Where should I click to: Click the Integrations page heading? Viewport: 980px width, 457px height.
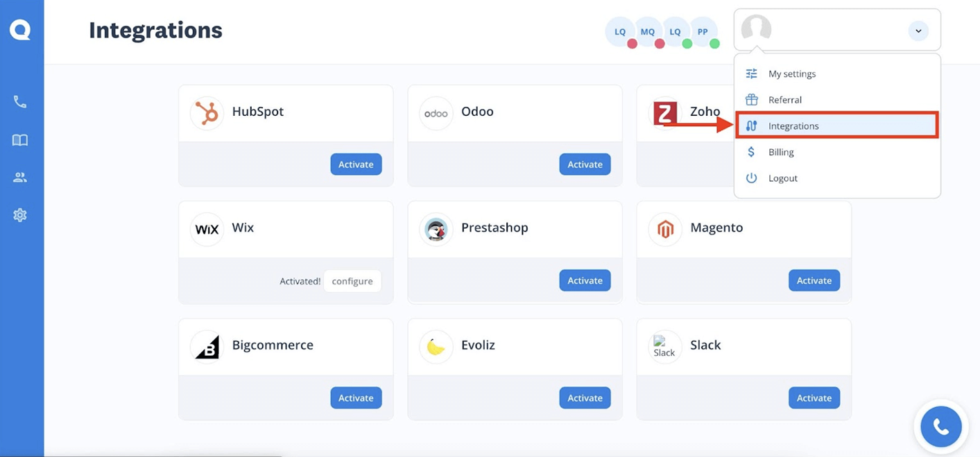click(155, 31)
